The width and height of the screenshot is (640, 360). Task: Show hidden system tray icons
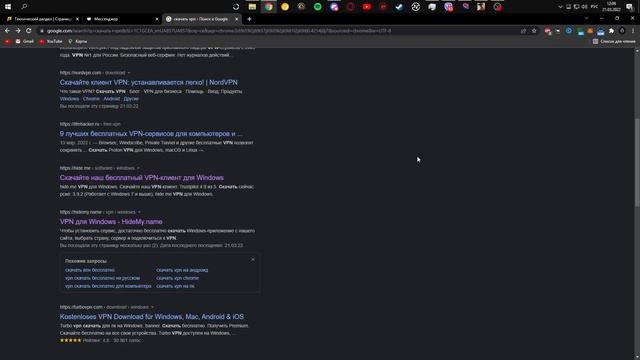click(560, 7)
